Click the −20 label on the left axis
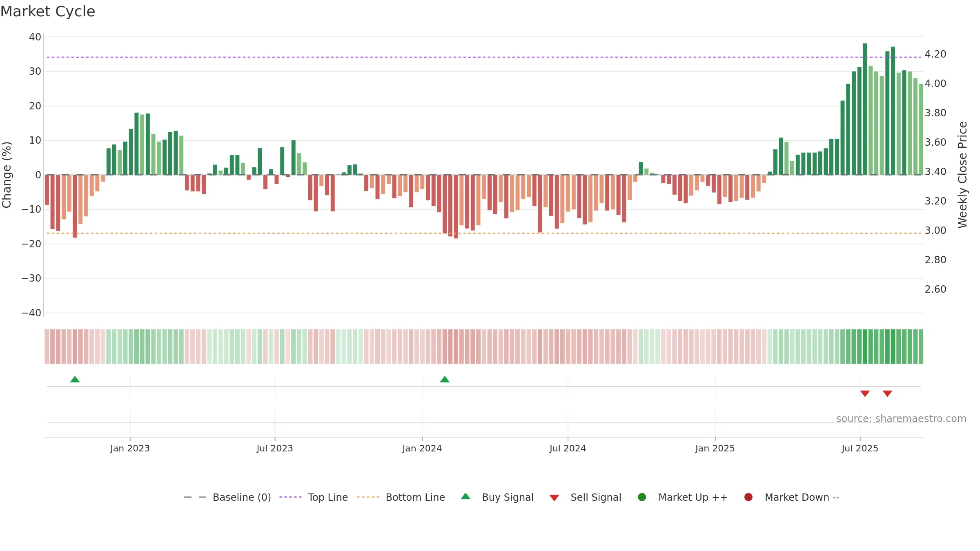Screen dimensions: 980x551 (31, 244)
